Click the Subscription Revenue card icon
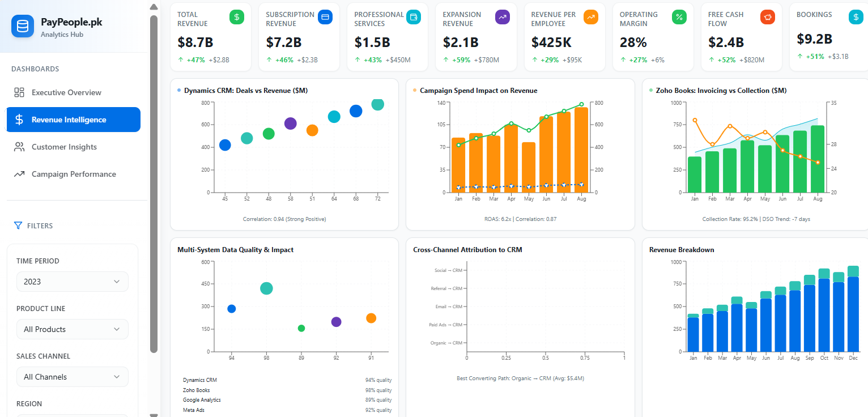The image size is (868, 417). pos(325,17)
